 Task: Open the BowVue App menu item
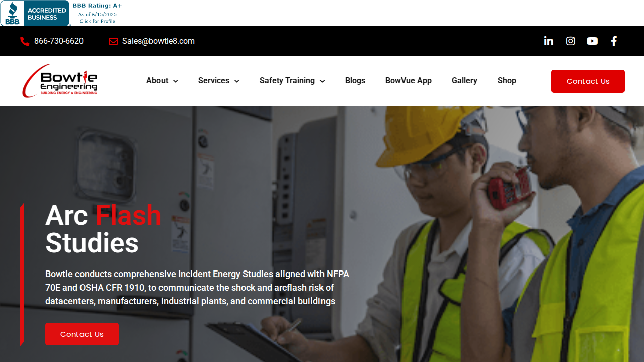click(x=409, y=81)
